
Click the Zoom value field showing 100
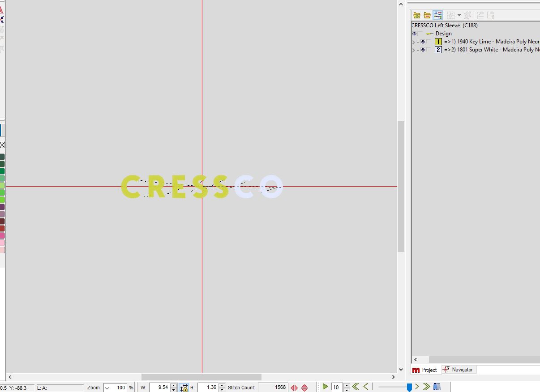120,388
